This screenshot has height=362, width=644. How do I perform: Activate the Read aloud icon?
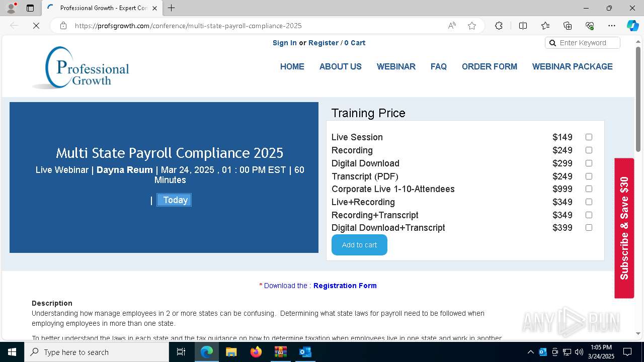pos(452,26)
